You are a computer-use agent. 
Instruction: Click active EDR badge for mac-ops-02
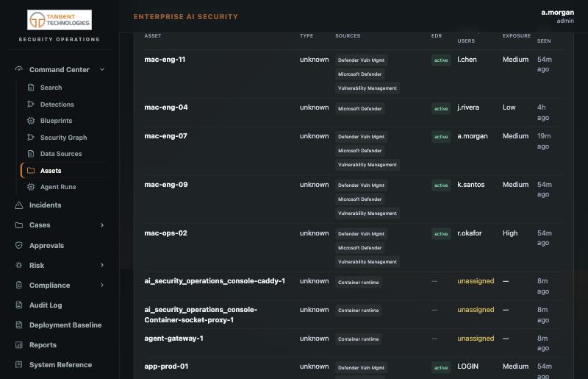tap(440, 233)
